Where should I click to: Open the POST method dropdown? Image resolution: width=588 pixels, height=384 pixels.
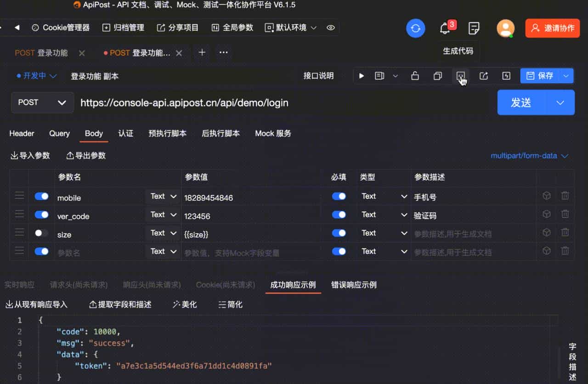point(42,102)
